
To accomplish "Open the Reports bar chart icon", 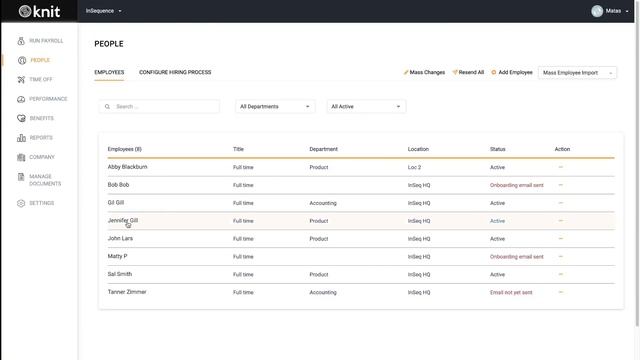I will coord(21,138).
